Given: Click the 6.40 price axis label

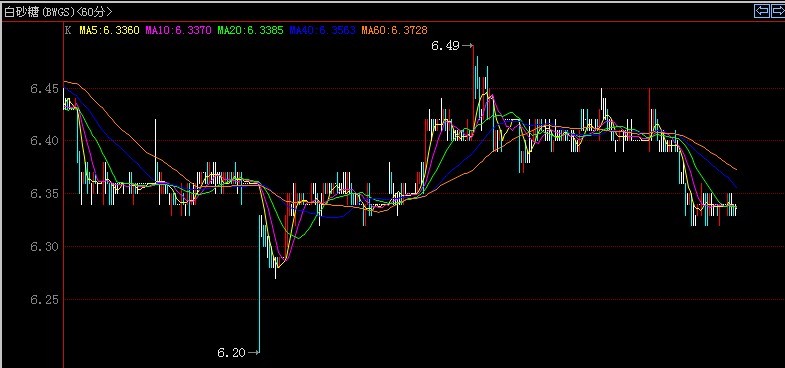Looking at the screenshot, I should click(44, 141).
